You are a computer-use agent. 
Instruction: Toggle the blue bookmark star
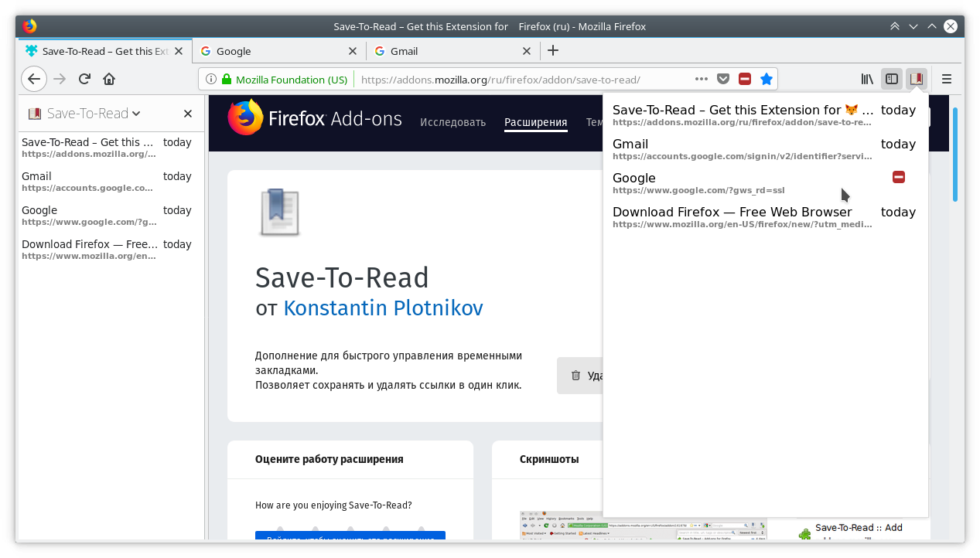tap(767, 79)
